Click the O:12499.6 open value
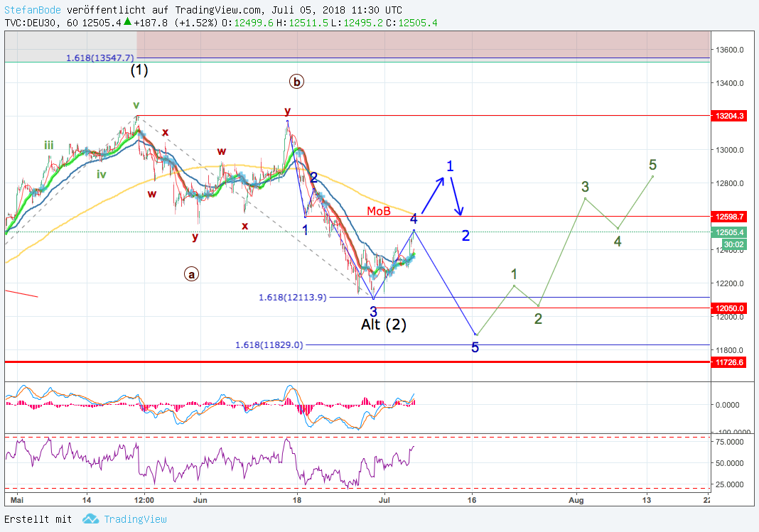The width and height of the screenshot is (759, 532). pyautogui.click(x=247, y=23)
